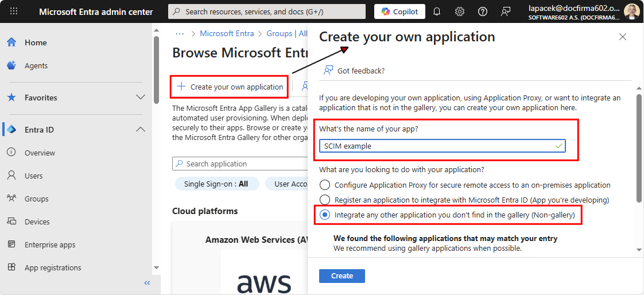Click the Create button
Screen dimensions: 644x295
pyautogui.click(x=342, y=275)
